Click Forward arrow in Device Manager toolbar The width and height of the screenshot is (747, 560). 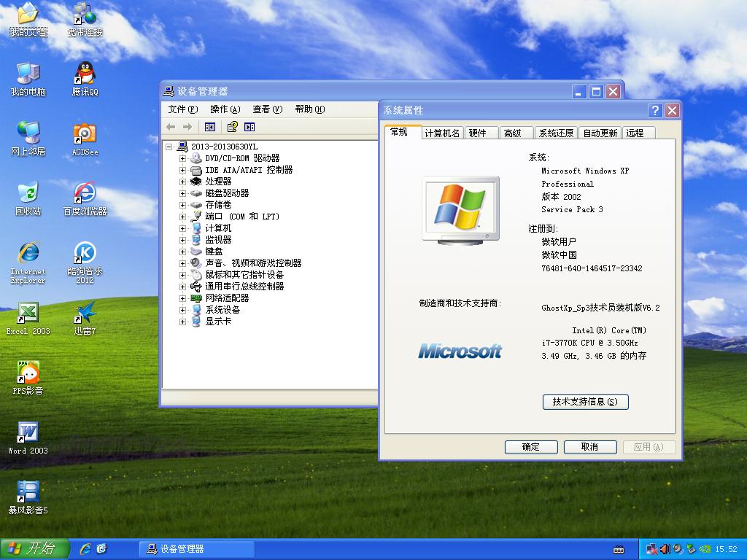187,127
